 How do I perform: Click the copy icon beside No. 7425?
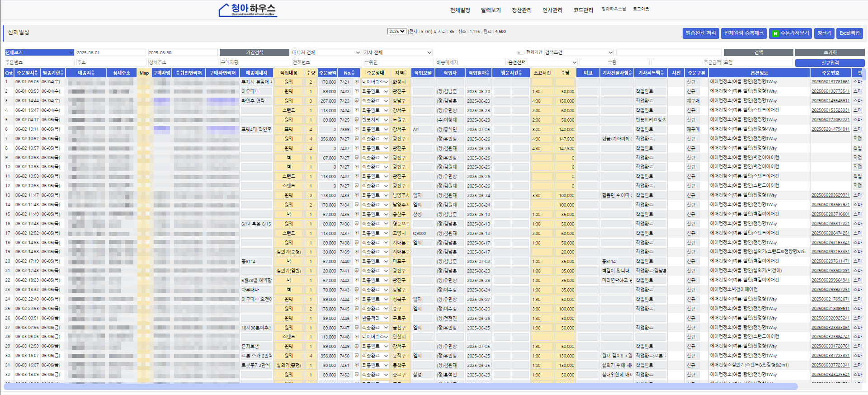point(356,120)
